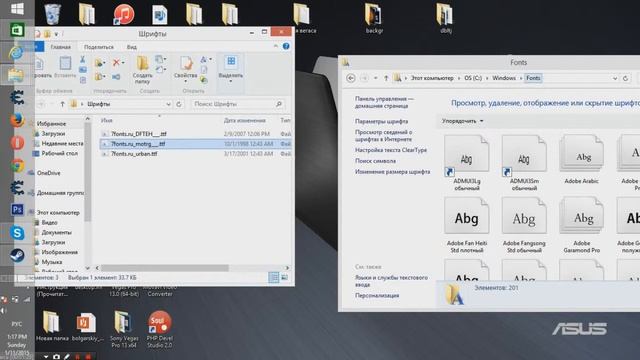Image resolution: width=640 pixels, height=360 pixels.
Task: Collapse ribbon with chevron arrow
Action: (276, 46)
